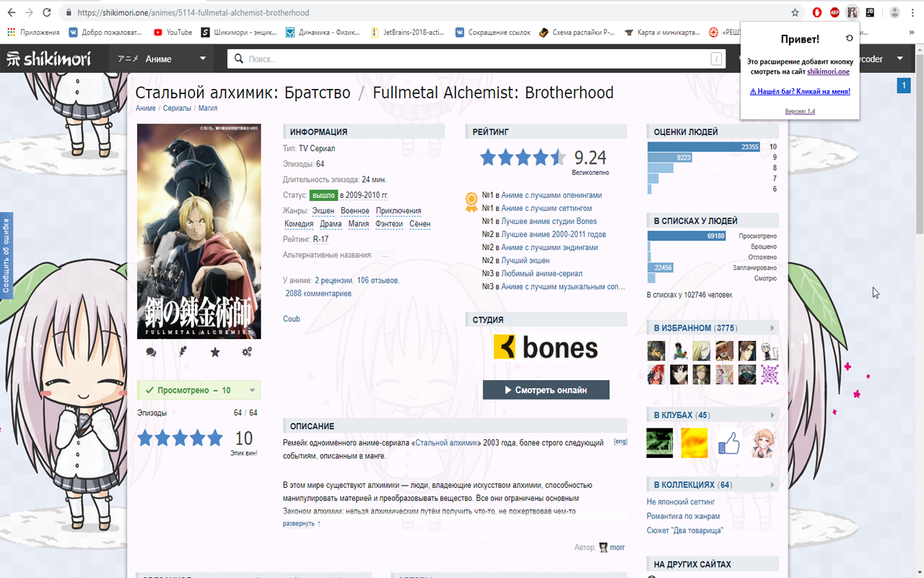Open the user menu dropdown arrow

pyautogui.click(x=900, y=59)
